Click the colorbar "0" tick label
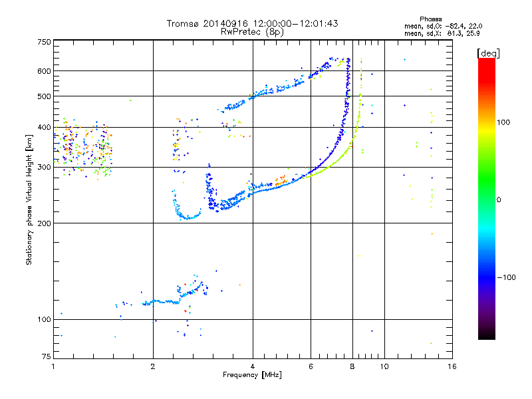The height and width of the screenshot is (399, 532). pyautogui.click(x=499, y=199)
